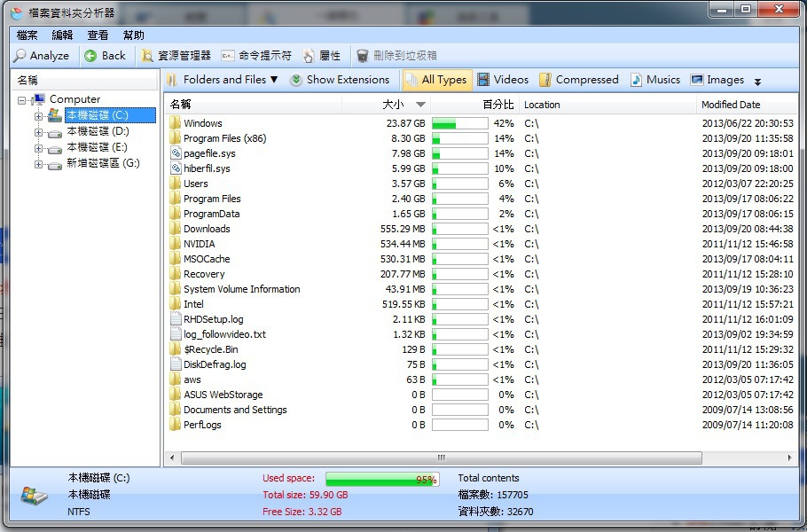Image resolution: width=807 pixels, height=532 pixels.
Task: Sort by Location column header
Action: pos(607,105)
